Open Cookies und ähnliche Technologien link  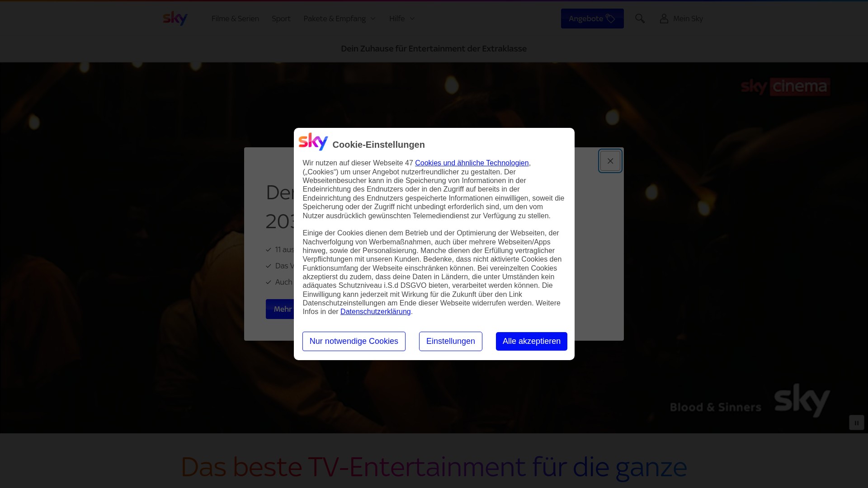pos(472,163)
